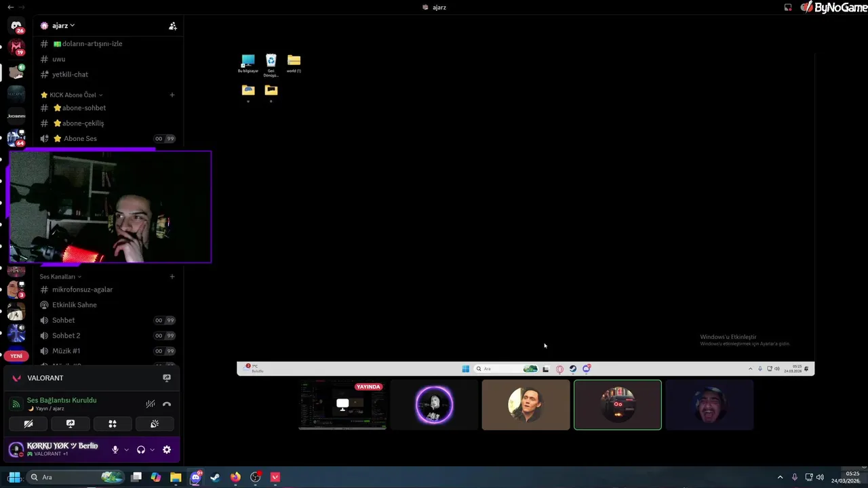Click the invite people icon beside ajarz
This screenshot has height=488, width=868.
click(173, 26)
